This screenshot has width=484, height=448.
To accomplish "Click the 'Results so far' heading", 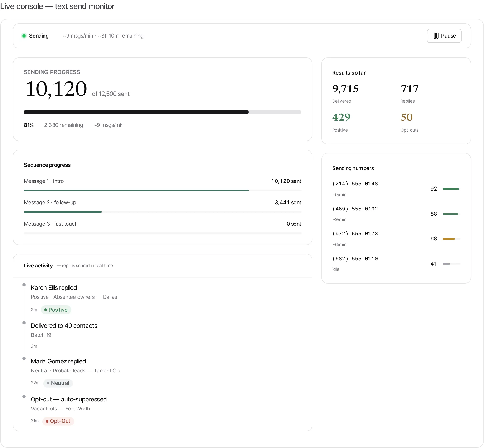I will pos(349,73).
